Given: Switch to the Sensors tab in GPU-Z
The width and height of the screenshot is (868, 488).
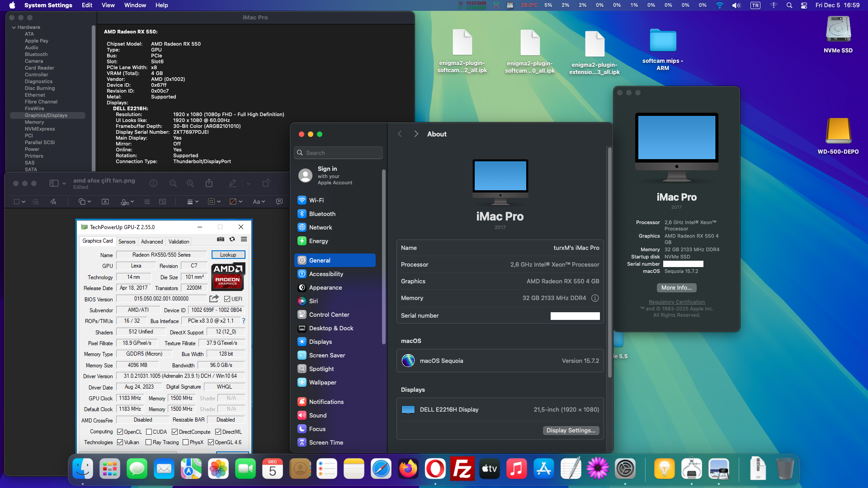Looking at the screenshot, I should (127, 241).
